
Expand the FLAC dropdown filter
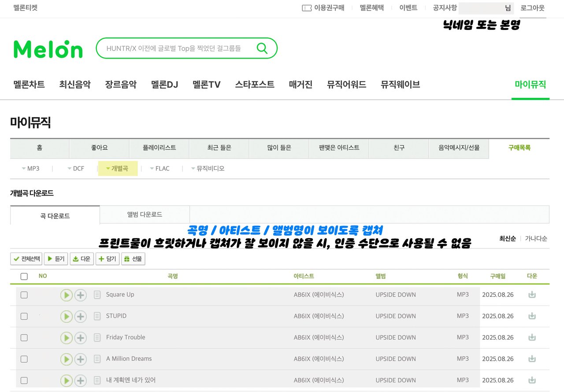(x=160, y=169)
